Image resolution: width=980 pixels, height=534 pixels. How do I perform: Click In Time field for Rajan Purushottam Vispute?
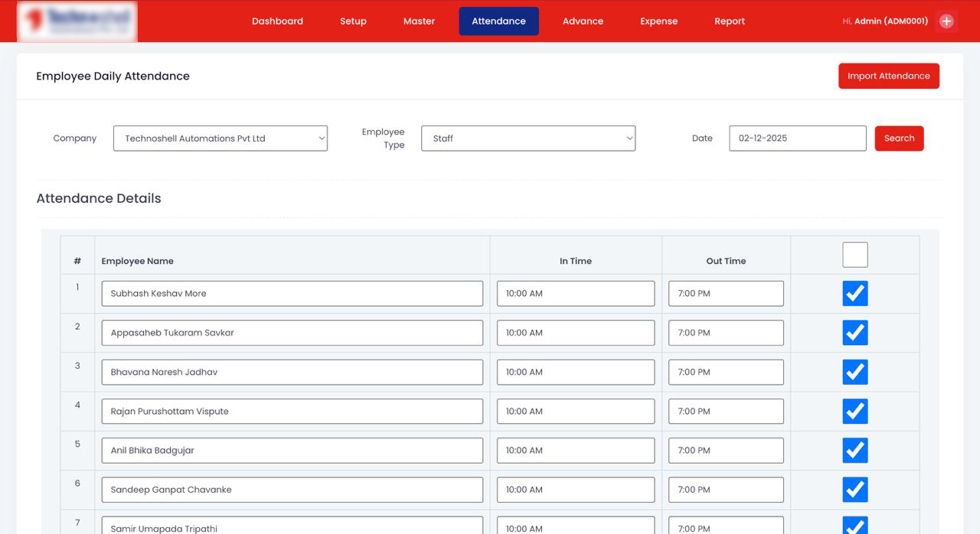click(x=575, y=411)
